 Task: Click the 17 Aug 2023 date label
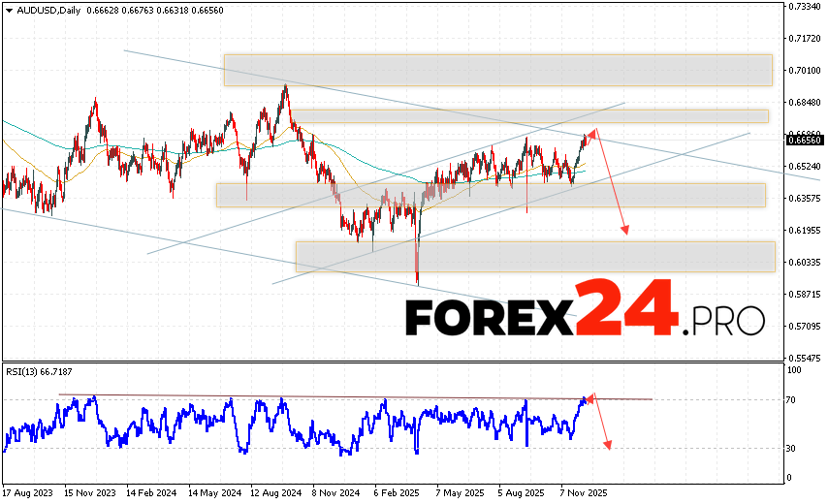(x=29, y=492)
